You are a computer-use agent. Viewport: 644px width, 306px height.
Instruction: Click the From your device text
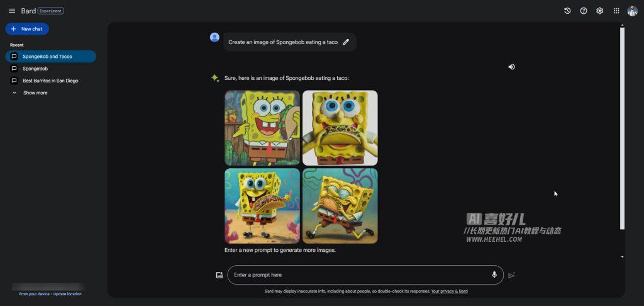click(34, 294)
